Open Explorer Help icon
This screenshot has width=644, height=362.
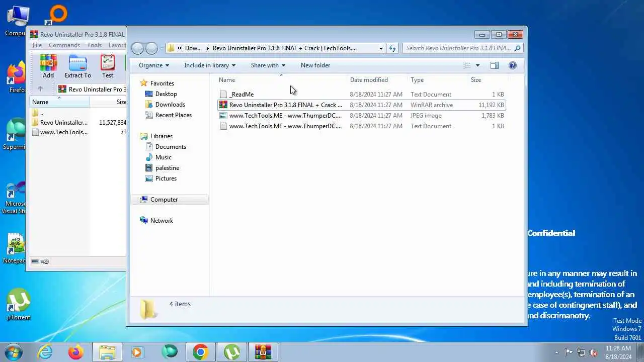(513, 65)
